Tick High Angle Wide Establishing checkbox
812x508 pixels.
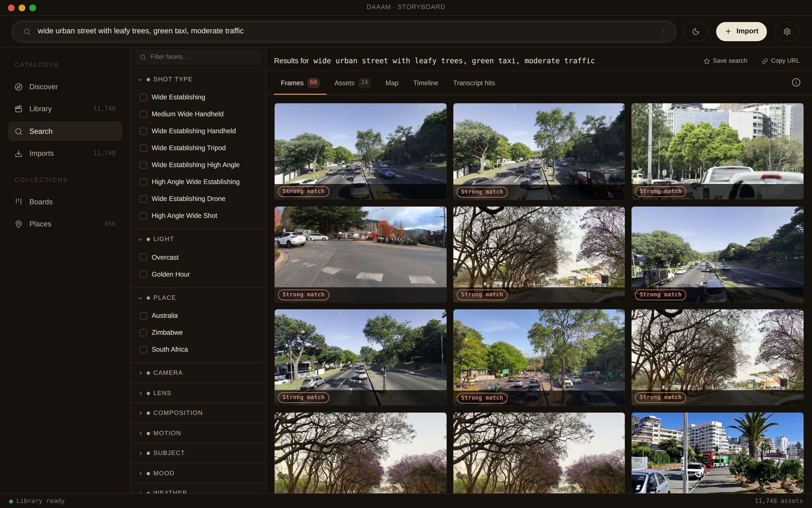144,182
